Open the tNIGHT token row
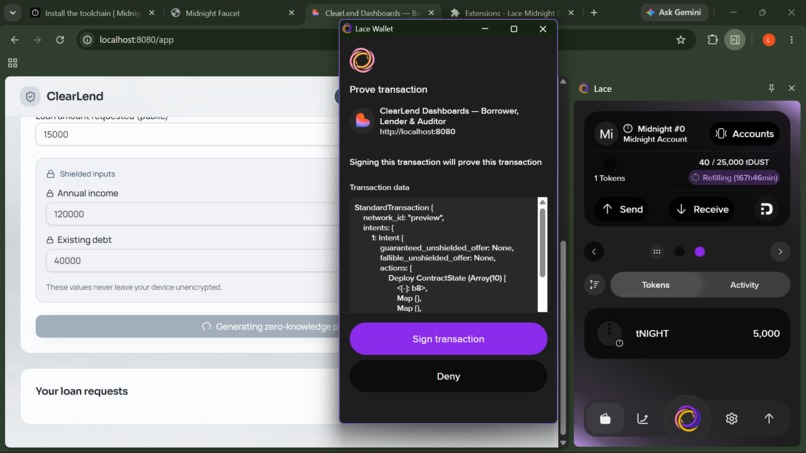Viewport: 806px width, 453px height. click(687, 333)
